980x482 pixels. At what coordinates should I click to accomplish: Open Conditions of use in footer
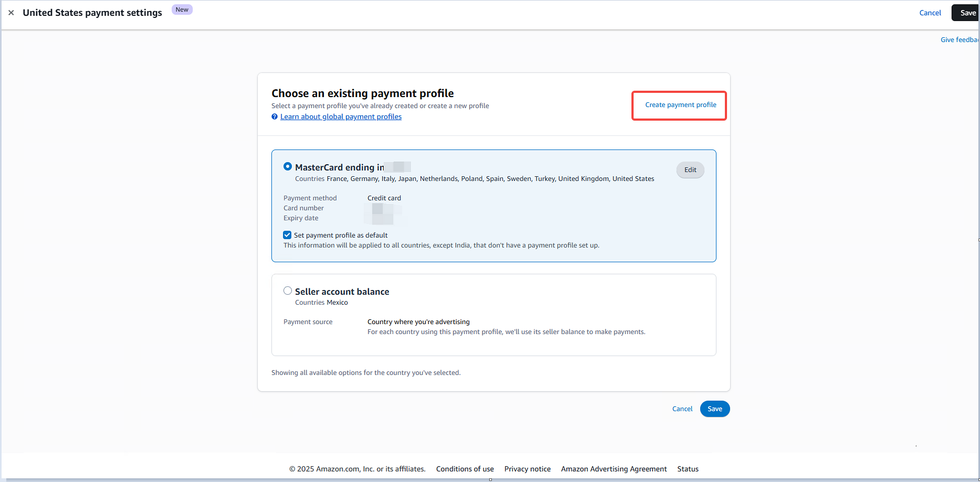[x=465, y=469]
